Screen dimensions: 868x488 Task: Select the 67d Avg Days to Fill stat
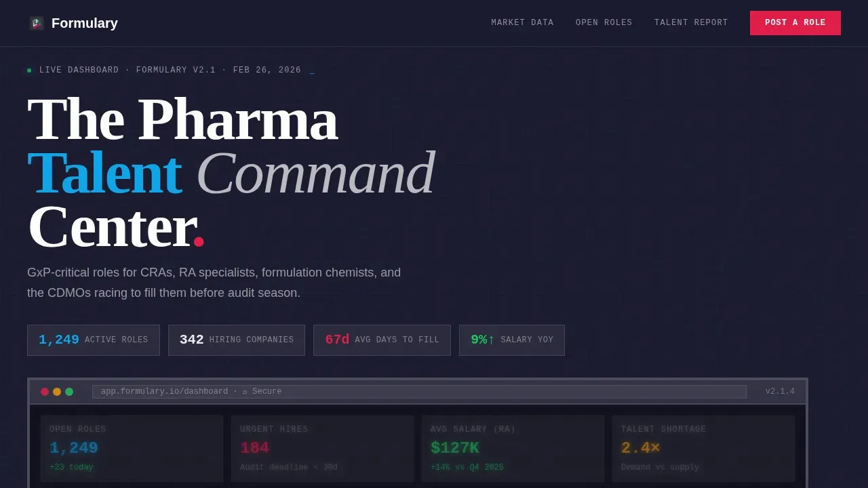[x=382, y=340]
